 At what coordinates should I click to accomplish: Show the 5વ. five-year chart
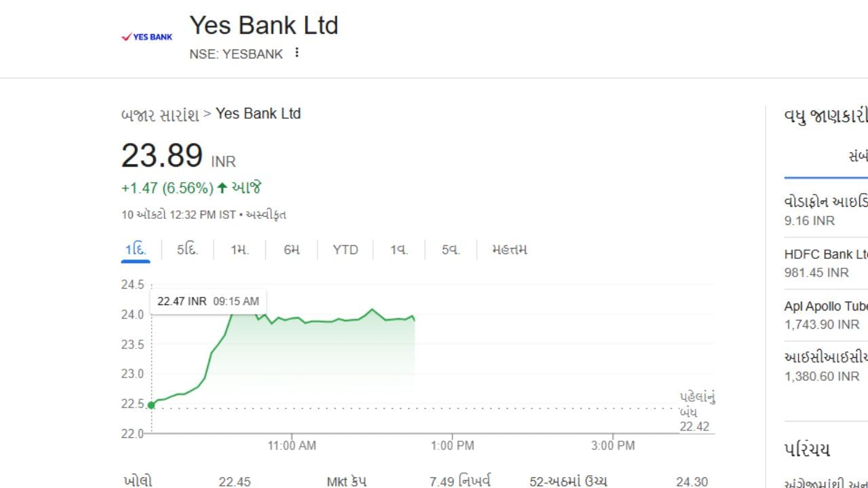point(450,249)
